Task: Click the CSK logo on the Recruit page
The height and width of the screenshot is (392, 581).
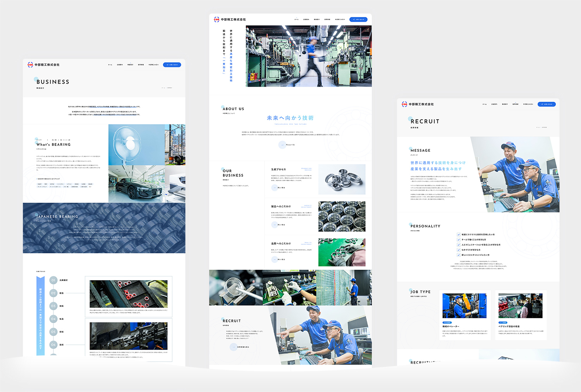Action: tap(404, 104)
